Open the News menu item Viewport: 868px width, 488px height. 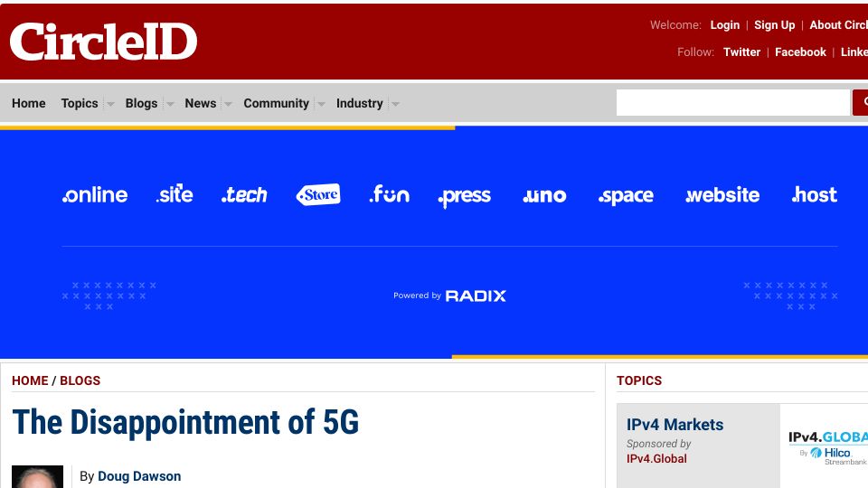[x=201, y=103]
